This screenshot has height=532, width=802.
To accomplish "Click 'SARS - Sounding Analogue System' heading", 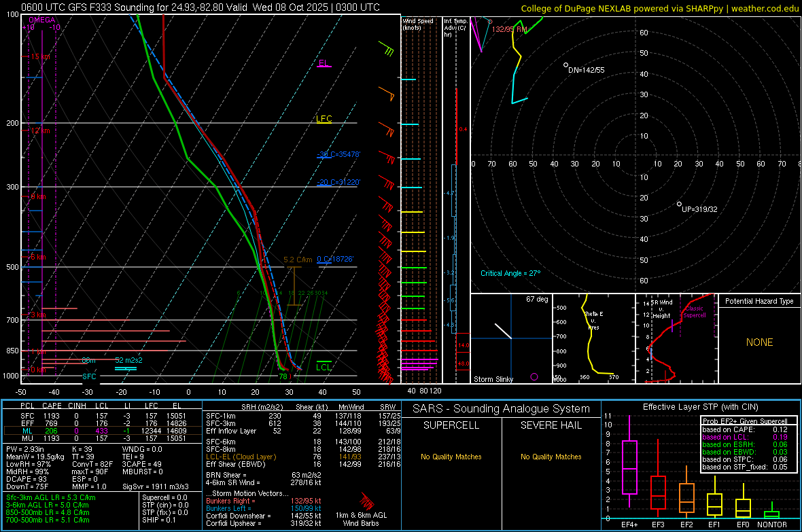I will 502,409.
